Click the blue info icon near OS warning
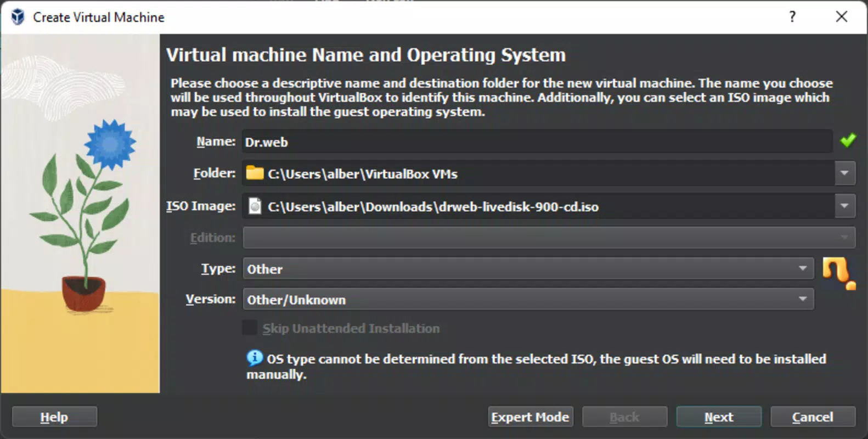Screen dimensions: 868x439 click(255, 358)
